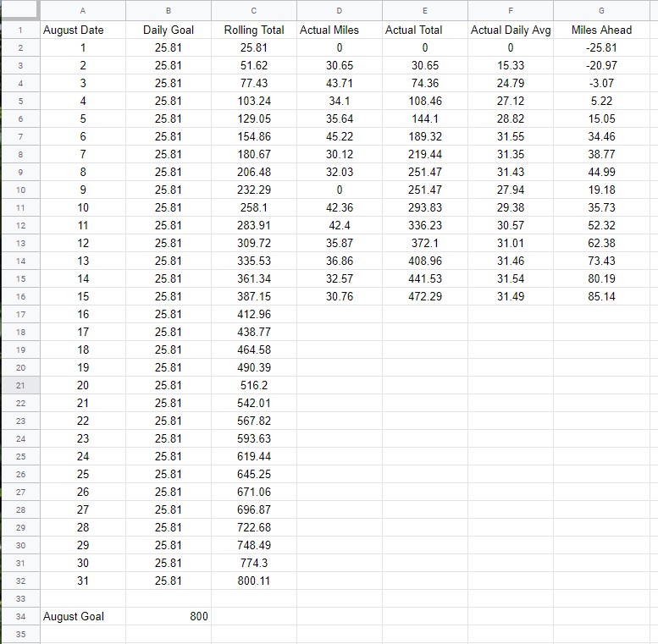The height and width of the screenshot is (644, 658).
Task: Click the Rolling Total value 800.11
Action: (254, 581)
